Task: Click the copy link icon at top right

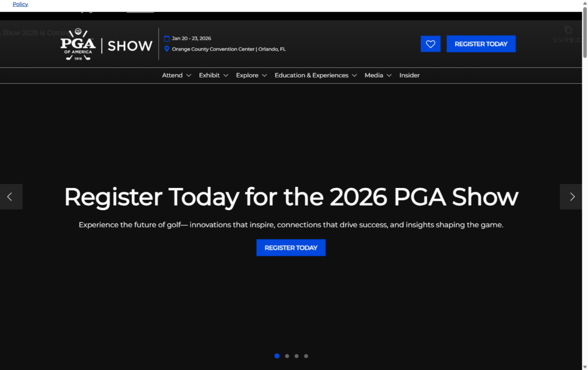Action: (x=567, y=29)
